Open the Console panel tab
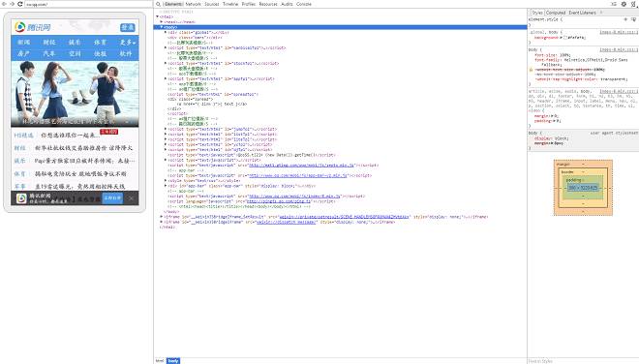This screenshot has width=639, height=364. click(x=304, y=4)
